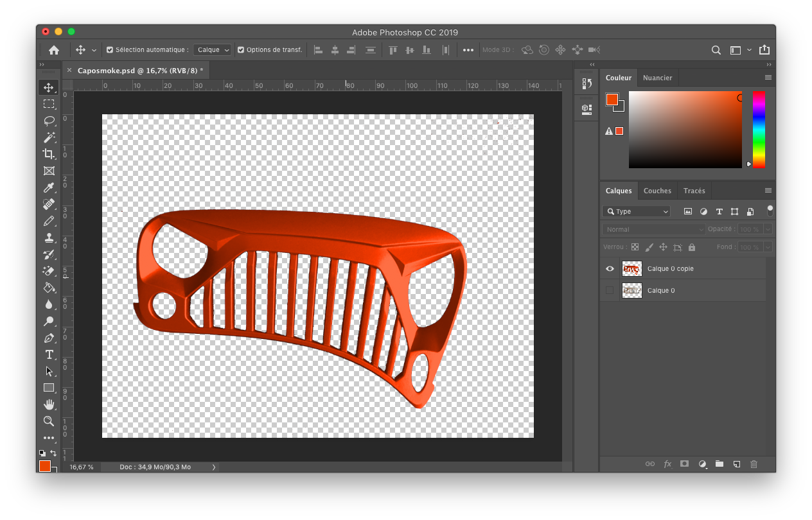Image resolution: width=812 pixels, height=520 pixels.
Task: Switch to the Tracés tab
Action: (x=694, y=191)
